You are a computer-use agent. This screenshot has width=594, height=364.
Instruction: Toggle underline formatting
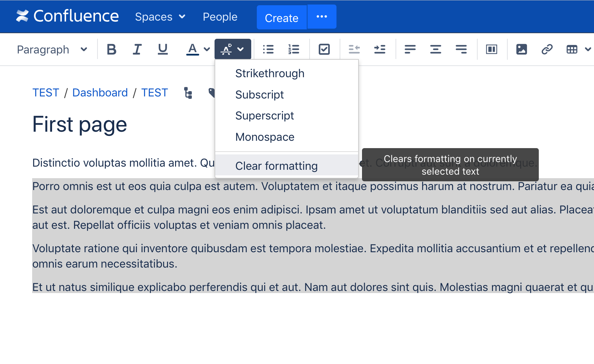pos(162,49)
